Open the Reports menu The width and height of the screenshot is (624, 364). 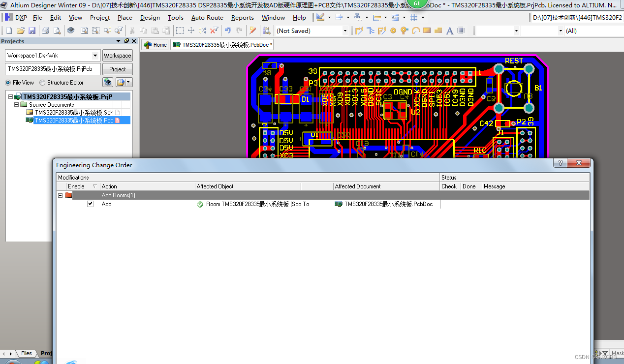[x=243, y=17]
